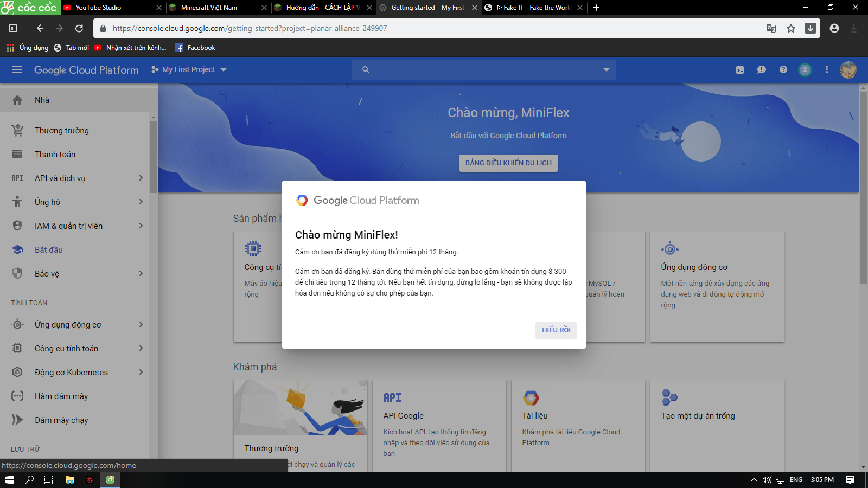Select Thanh toán in the sidebar menu

click(75, 154)
